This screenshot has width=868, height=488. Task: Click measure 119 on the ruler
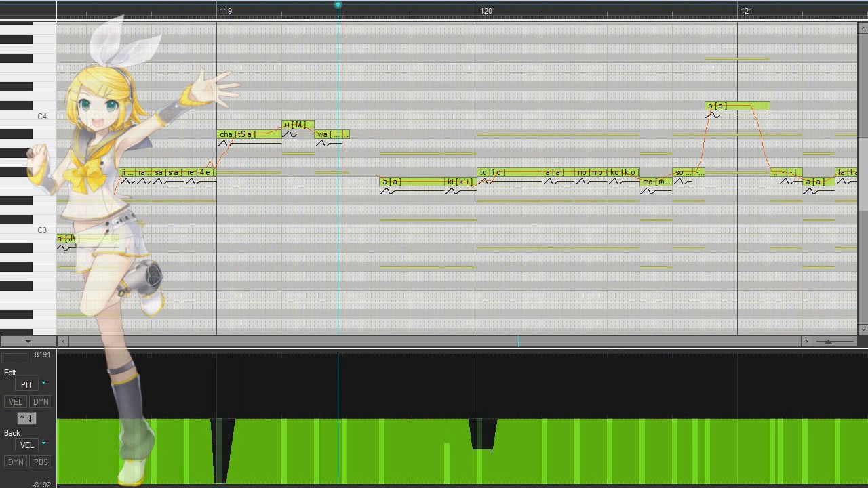(226, 11)
